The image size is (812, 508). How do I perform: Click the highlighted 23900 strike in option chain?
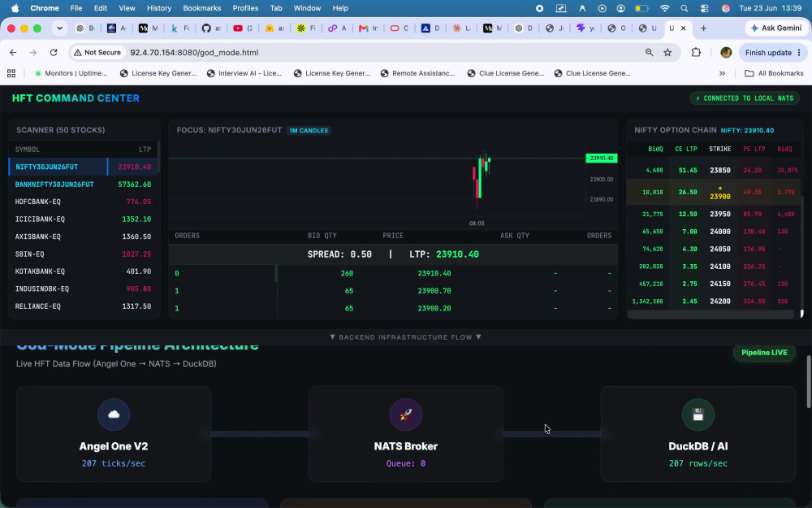719,196
